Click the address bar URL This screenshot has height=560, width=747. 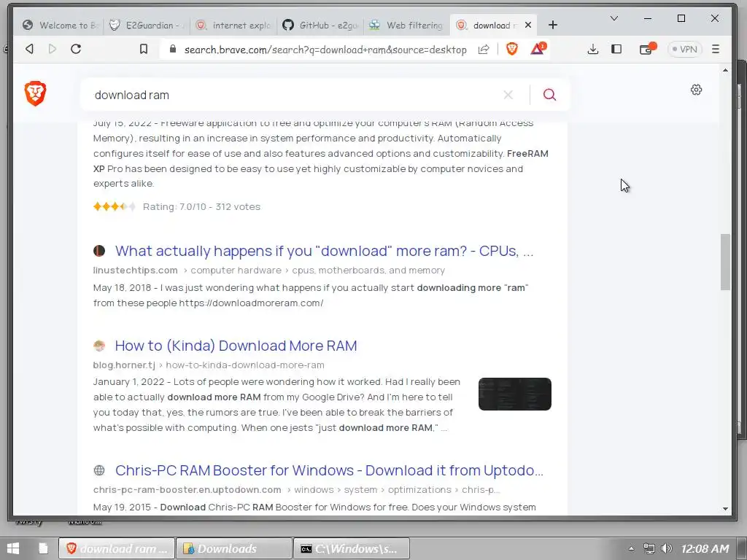[x=325, y=50]
